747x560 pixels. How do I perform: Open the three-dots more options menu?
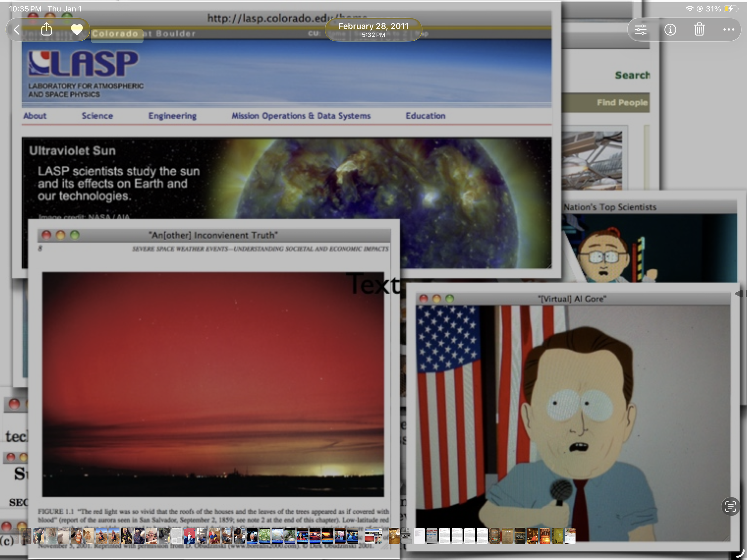(x=728, y=30)
